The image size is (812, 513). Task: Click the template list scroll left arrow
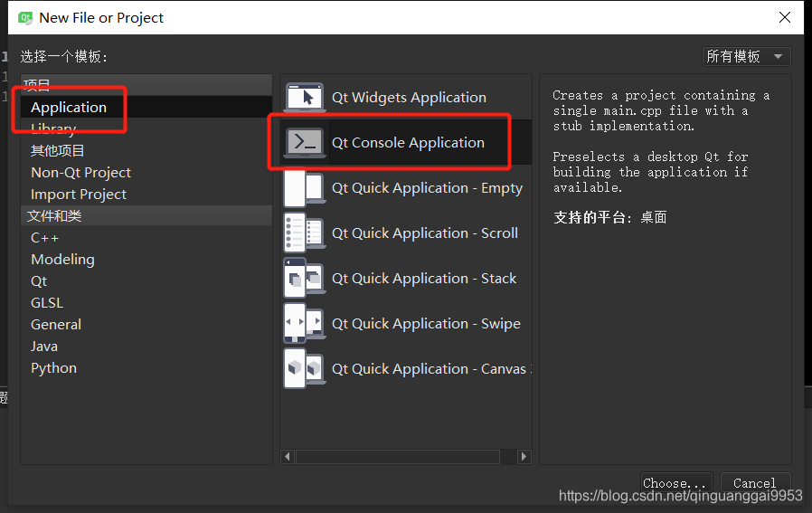click(x=288, y=457)
